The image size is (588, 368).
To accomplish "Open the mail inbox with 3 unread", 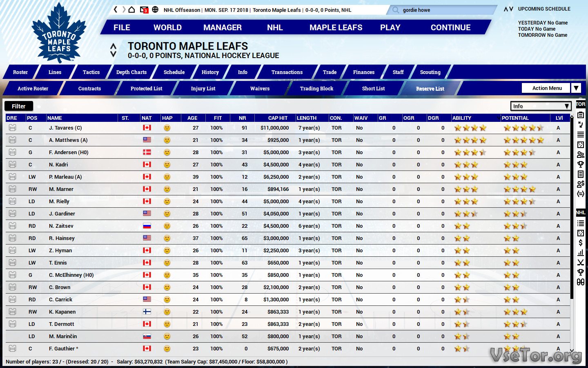I will [144, 10].
